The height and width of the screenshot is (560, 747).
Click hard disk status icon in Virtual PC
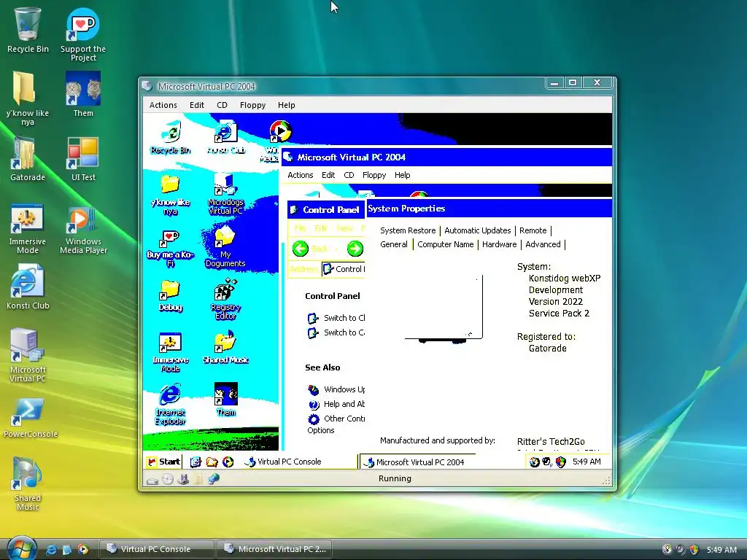coord(152,481)
